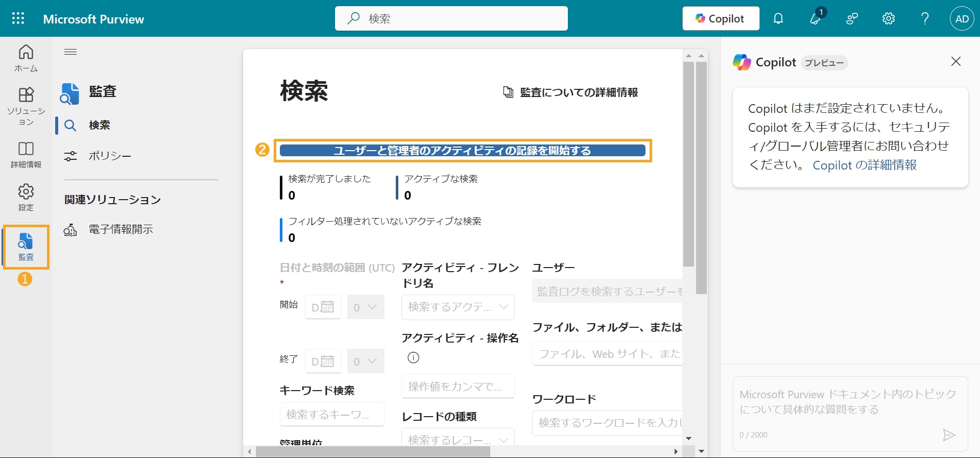
Task: Go to ホーム in the left rail
Action: tap(26, 58)
